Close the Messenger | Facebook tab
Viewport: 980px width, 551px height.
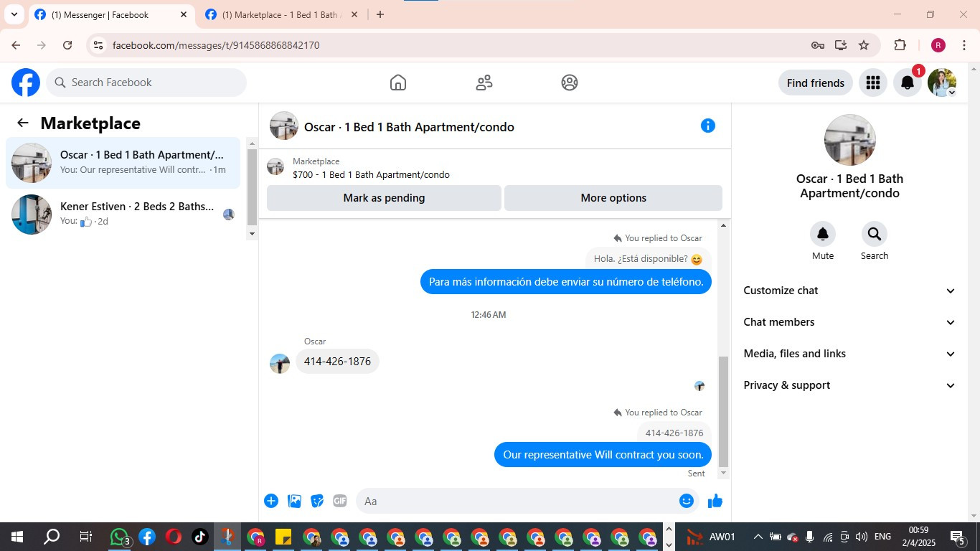pos(184,14)
